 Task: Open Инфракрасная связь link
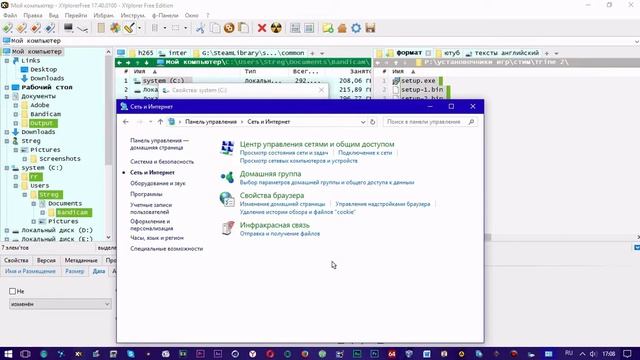275,225
